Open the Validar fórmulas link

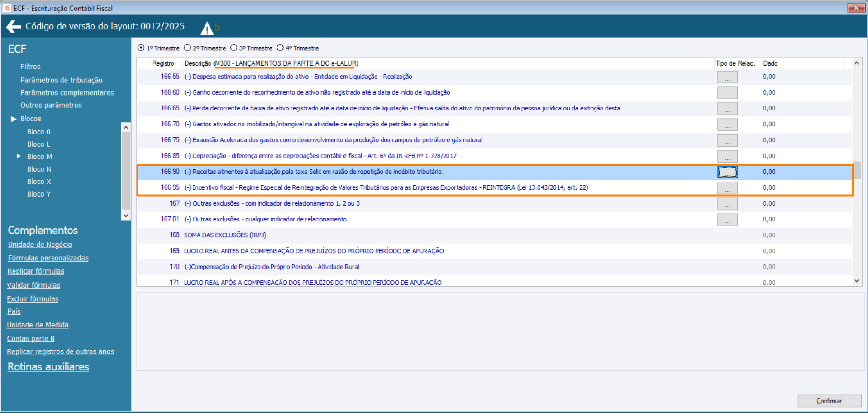33,285
